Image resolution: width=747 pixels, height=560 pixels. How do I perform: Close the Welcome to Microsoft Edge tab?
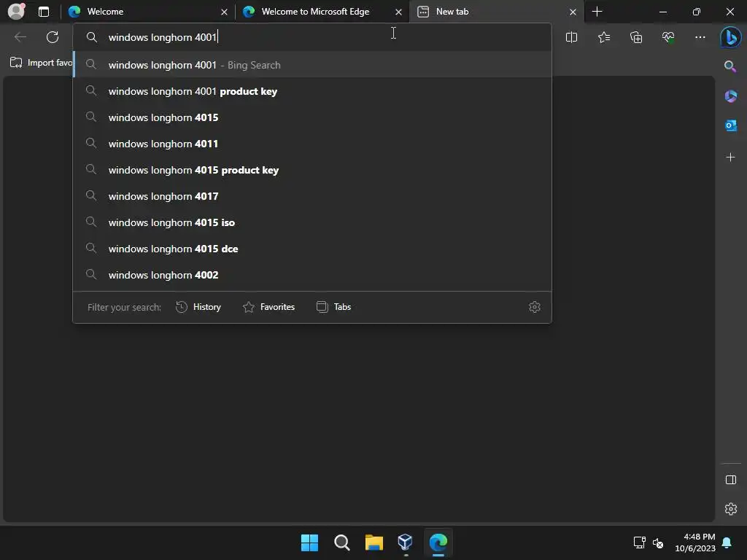tap(399, 12)
